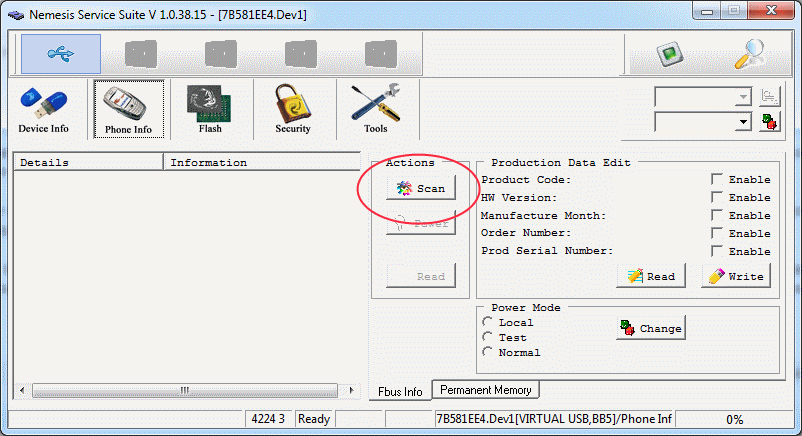This screenshot has height=436, width=802.
Task: Open the Device Info section
Action: [x=43, y=110]
